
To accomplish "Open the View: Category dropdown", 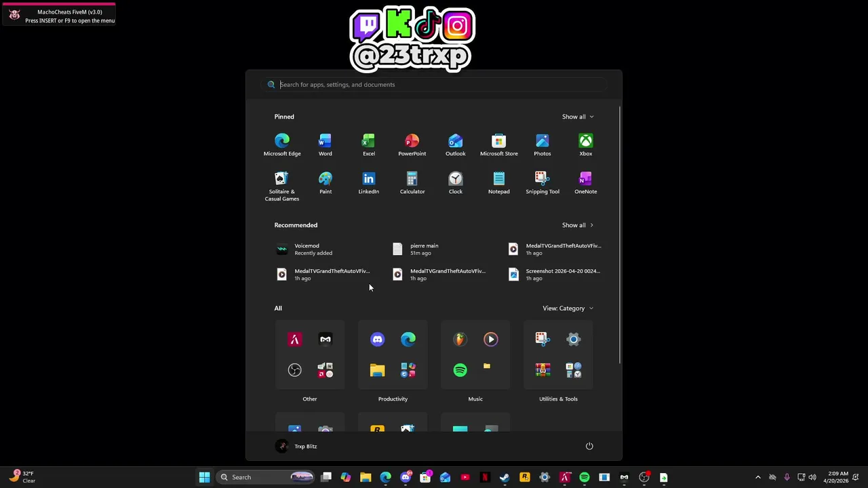I will [568, 308].
